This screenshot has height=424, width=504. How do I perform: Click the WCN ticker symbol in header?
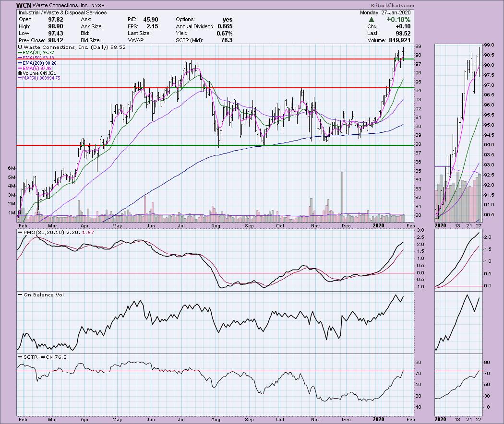(24, 5)
